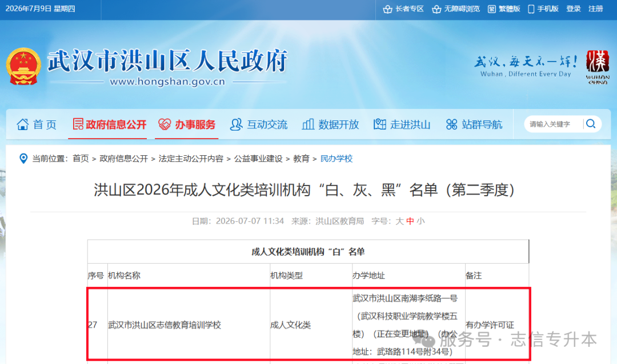Click the search magnifier icon
The width and height of the screenshot is (617, 364).
(590, 124)
